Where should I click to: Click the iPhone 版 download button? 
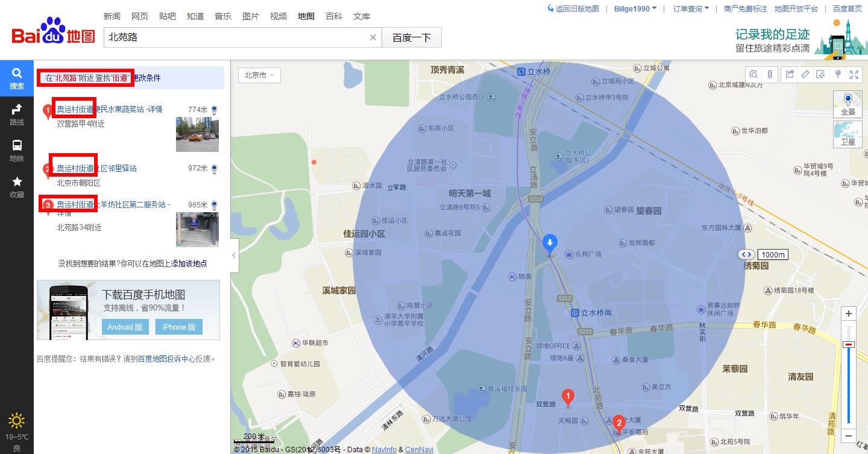[179, 327]
